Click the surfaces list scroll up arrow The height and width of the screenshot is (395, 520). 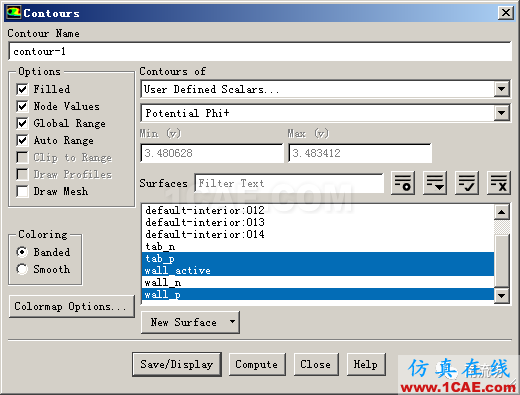(x=502, y=212)
